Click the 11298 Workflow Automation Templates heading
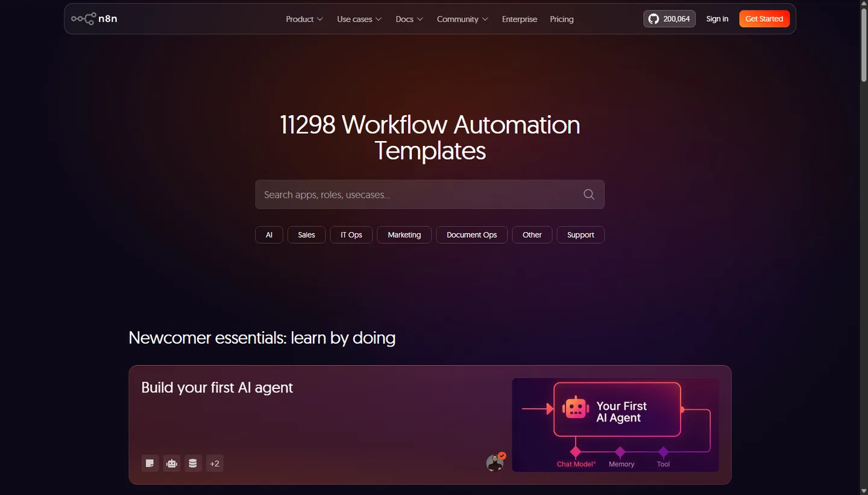 pyautogui.click(x=430, y=137)
